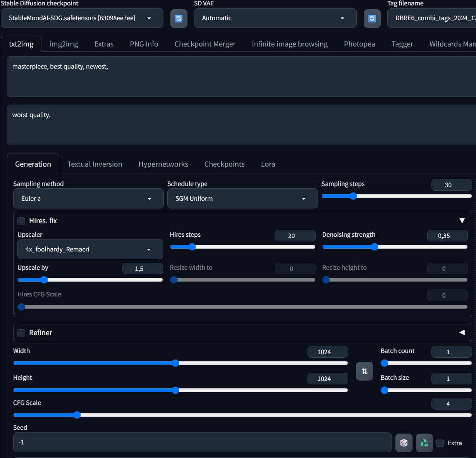Click the Width number field
The image size is (476, 458).
[328, 352]
